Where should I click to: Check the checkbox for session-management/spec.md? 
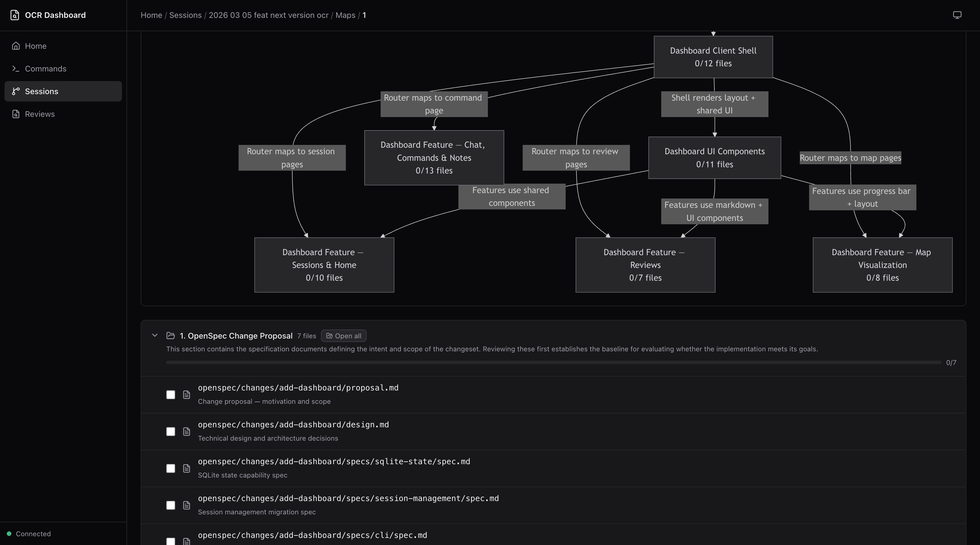(171, 505)
